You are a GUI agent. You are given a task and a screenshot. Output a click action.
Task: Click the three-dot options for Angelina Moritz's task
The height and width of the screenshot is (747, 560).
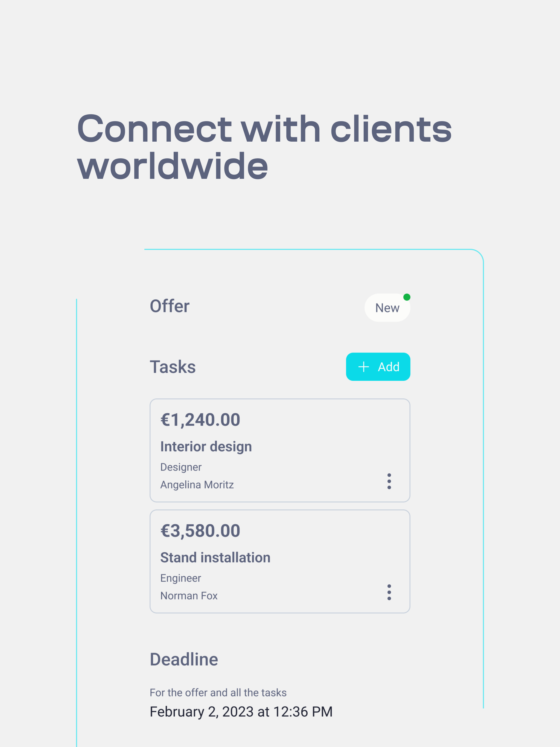pos(389,481)
